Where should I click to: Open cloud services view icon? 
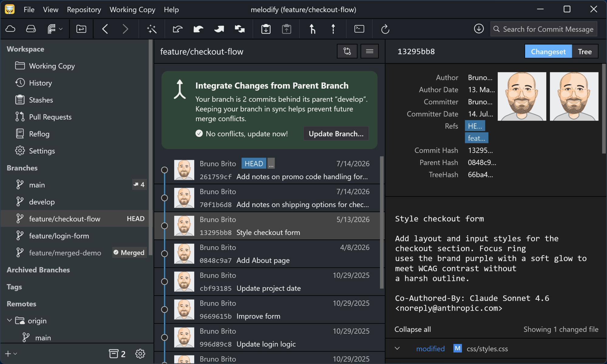pos(11,29)
